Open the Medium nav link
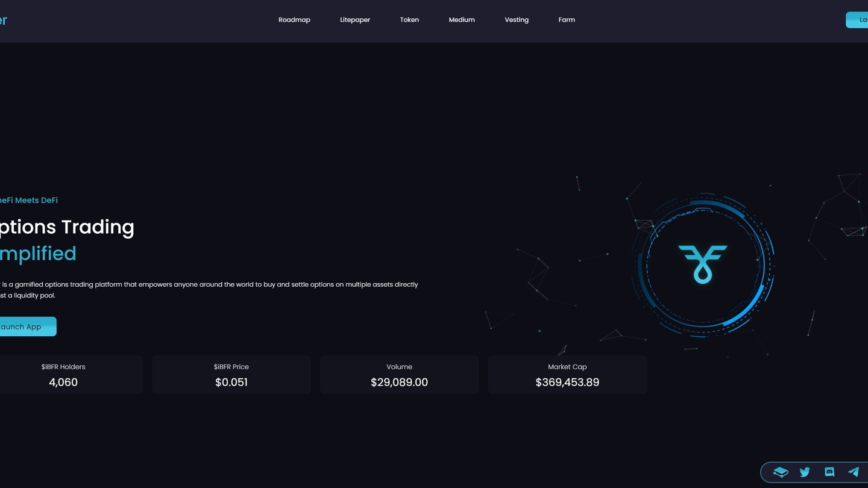This screenshot has width=868, height=488. (x=462, y=20)
